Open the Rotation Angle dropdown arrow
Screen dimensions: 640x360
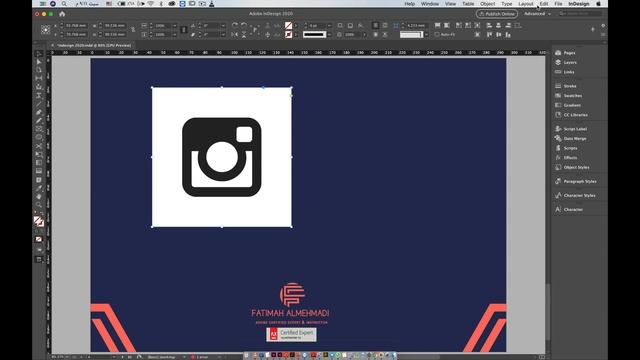(223, 25)
